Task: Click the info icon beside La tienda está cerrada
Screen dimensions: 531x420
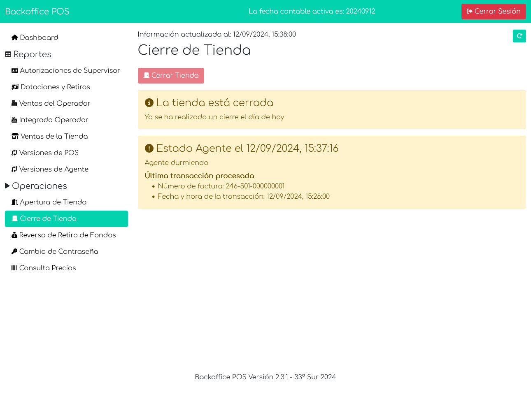Action: click(149, 103)
